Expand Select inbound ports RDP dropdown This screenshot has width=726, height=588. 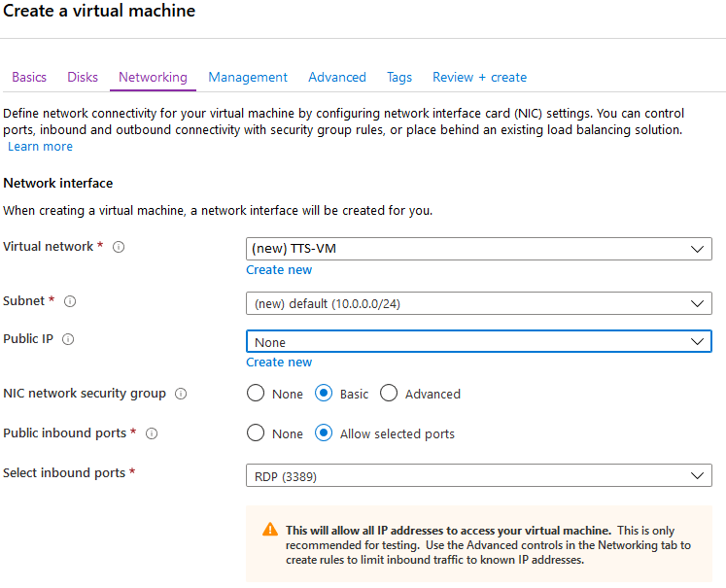pos(478,476)
